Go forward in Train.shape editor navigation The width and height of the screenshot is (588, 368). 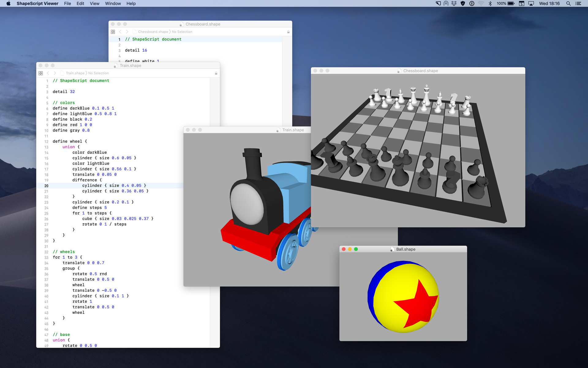point(55,73)
